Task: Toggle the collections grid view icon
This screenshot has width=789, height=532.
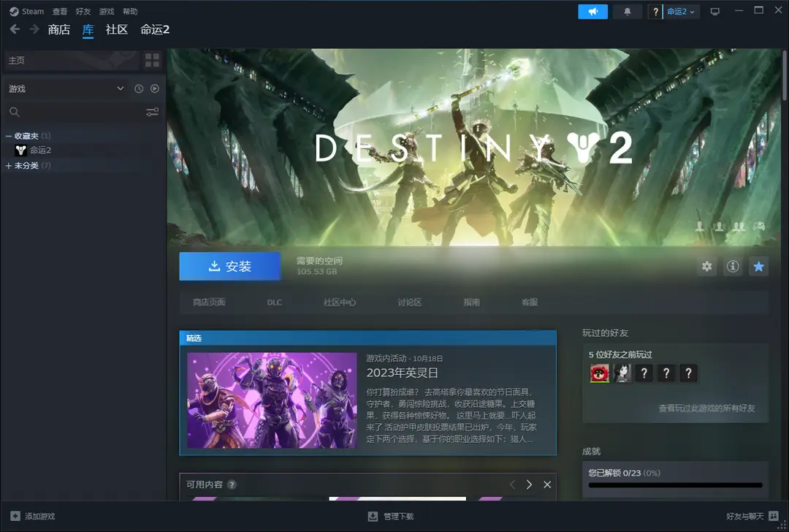Action: tap(152, 61)
